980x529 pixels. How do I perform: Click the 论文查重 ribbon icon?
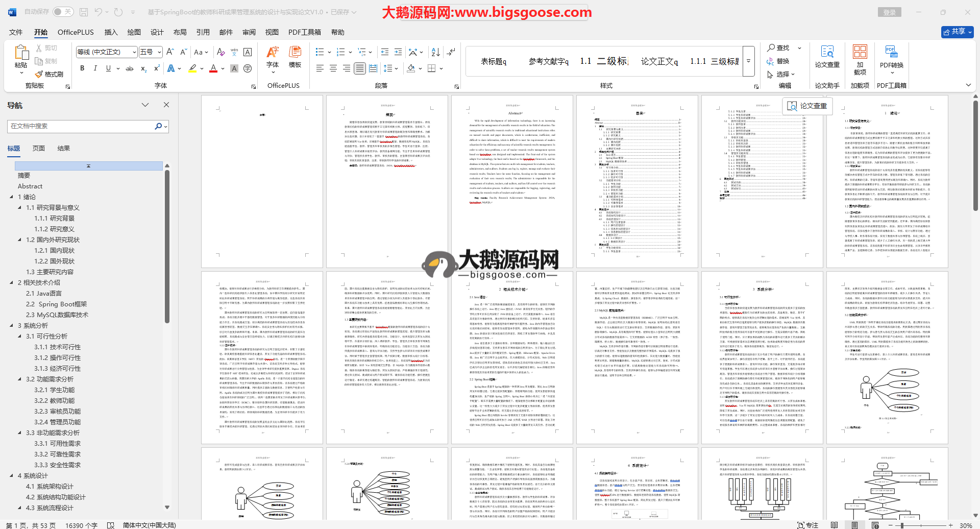point(827,57)
